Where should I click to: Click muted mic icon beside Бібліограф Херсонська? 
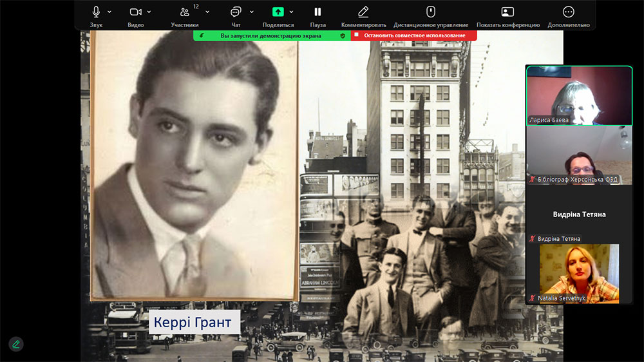click(x=533, y=179)
